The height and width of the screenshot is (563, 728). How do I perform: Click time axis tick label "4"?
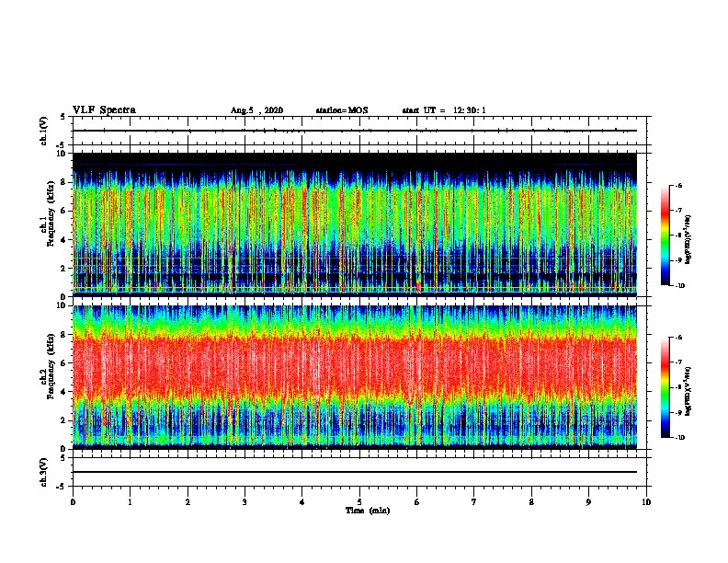(301, 502)
